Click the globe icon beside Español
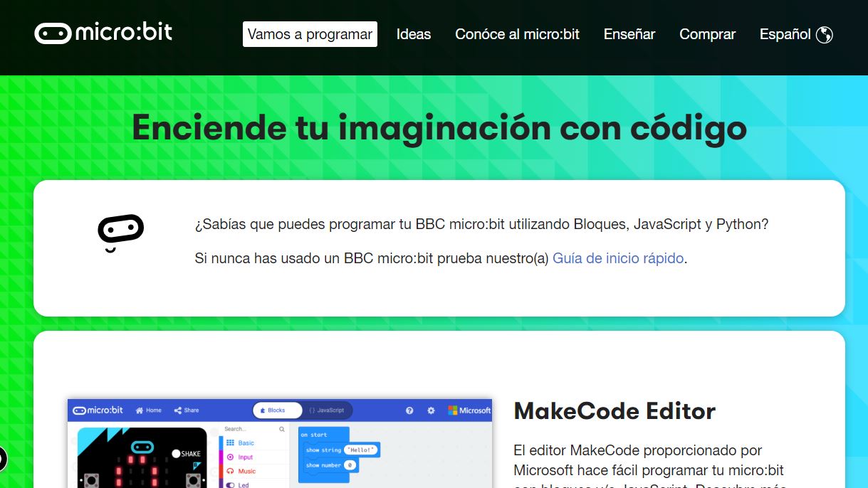The width and height of the screenshot is (868, 488). click(x=824, y=33)
